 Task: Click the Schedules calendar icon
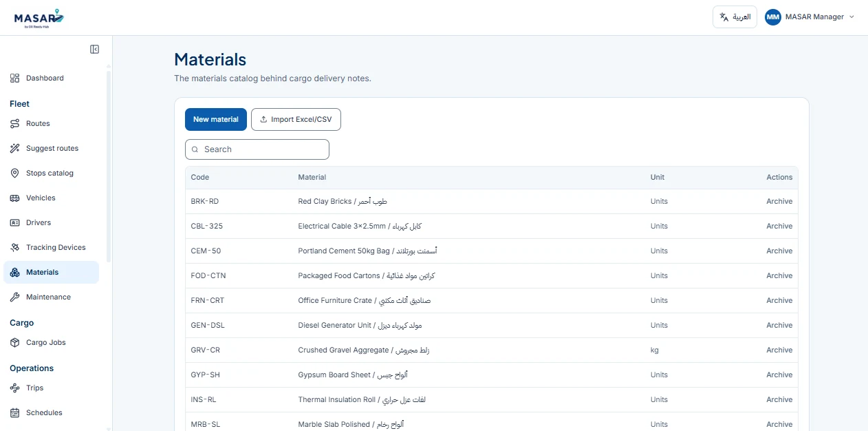(x=15, y=413)
